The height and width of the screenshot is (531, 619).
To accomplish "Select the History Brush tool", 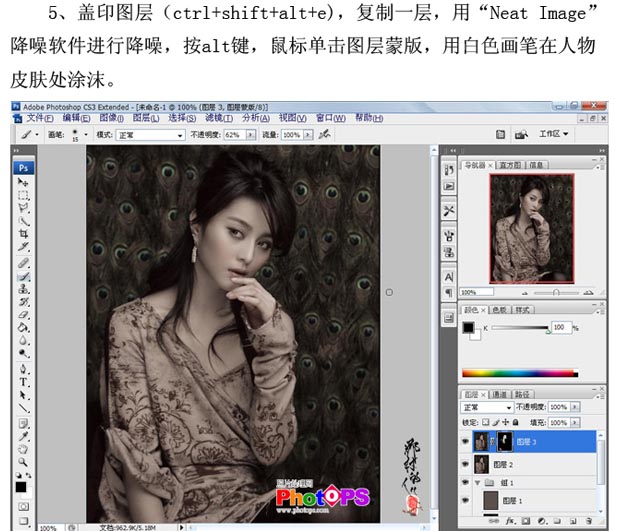I will (23, 302).
